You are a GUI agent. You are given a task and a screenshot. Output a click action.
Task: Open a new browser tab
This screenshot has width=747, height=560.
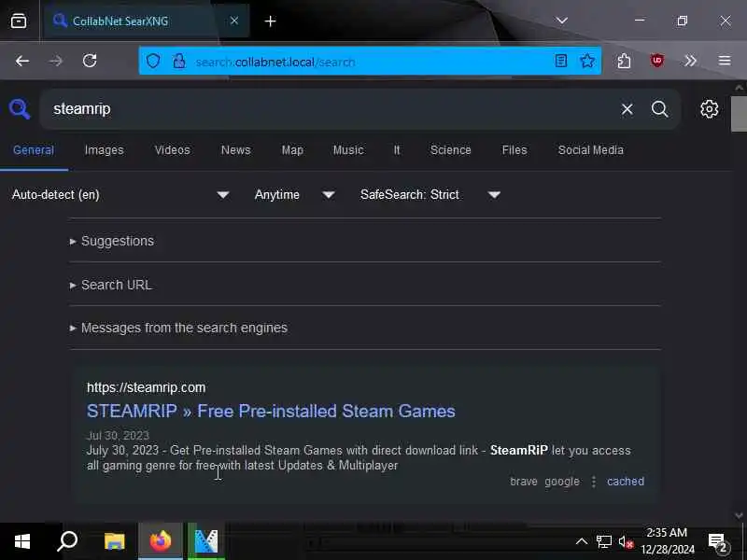click(270, 21)
